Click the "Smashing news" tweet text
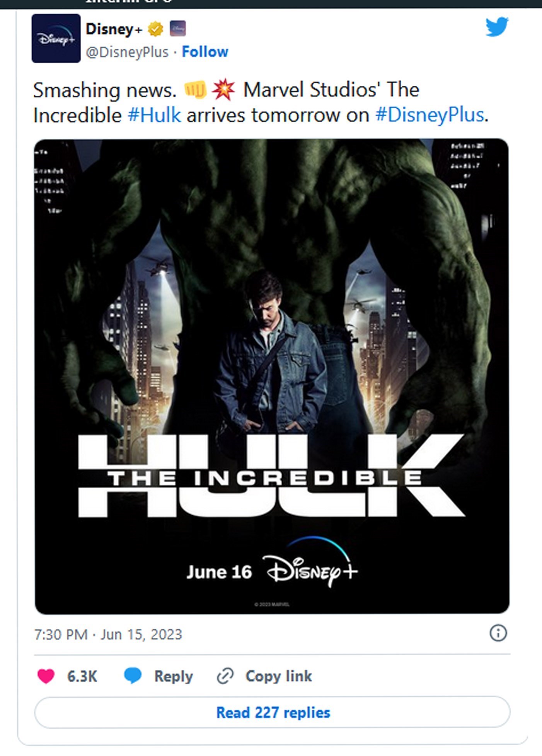The image size is (542, 756). point(104,90)
